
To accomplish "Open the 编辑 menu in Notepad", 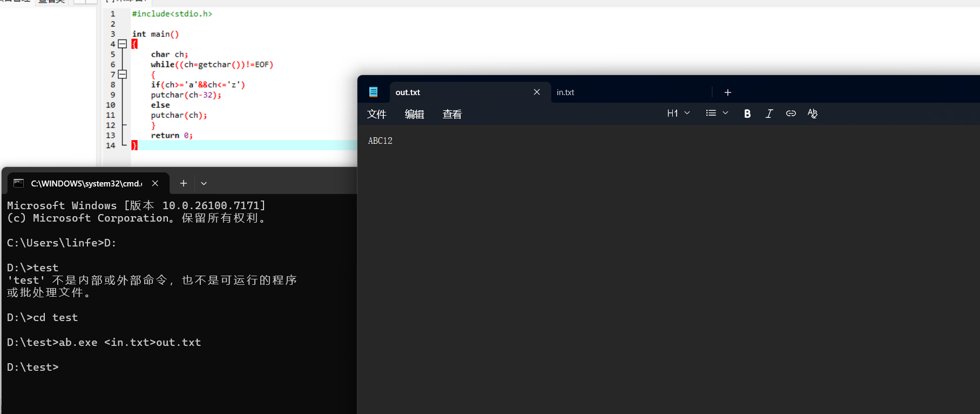I will pos(414,114).
